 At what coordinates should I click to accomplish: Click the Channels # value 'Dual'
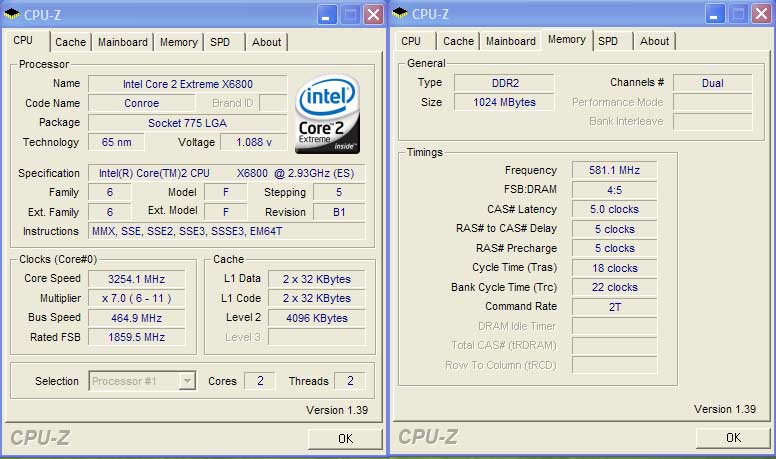[713, 83]
